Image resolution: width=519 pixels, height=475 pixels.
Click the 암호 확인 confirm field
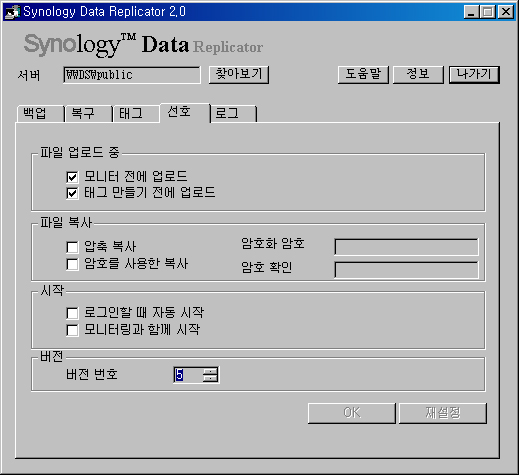tap(406, 270)
